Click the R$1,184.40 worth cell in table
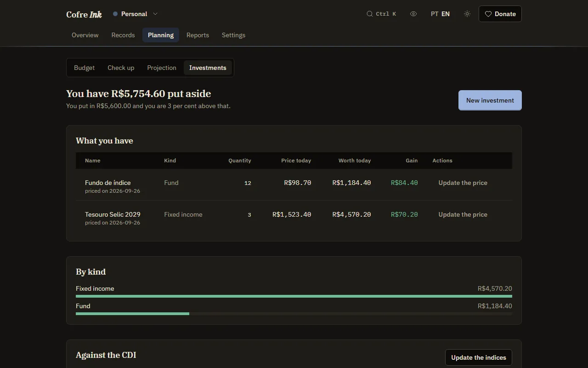The image size is (588, 368). click(351, 183)
